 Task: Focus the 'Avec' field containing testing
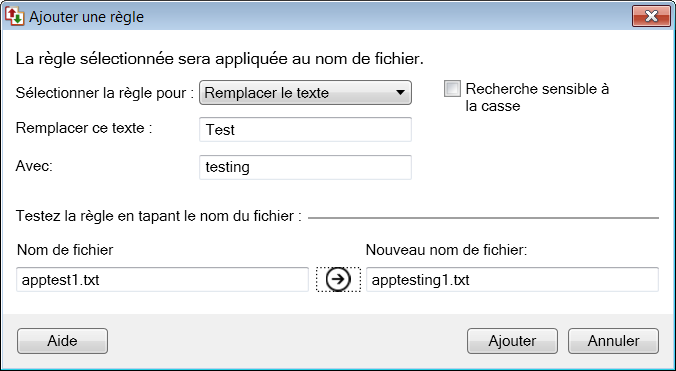pyautogui.click(x=305, y=167)
